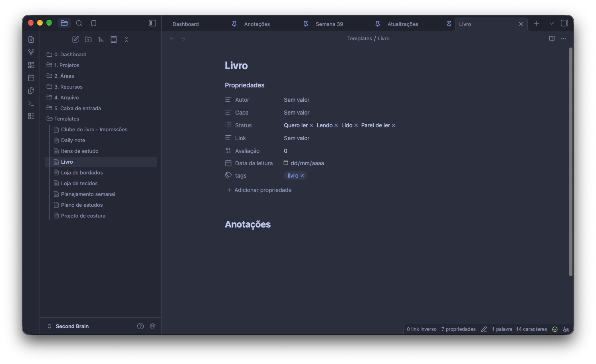Screen dimensions: 596x364
Task: Toggle the left sidebar collapse icon
Action: (x=152, y=23)
